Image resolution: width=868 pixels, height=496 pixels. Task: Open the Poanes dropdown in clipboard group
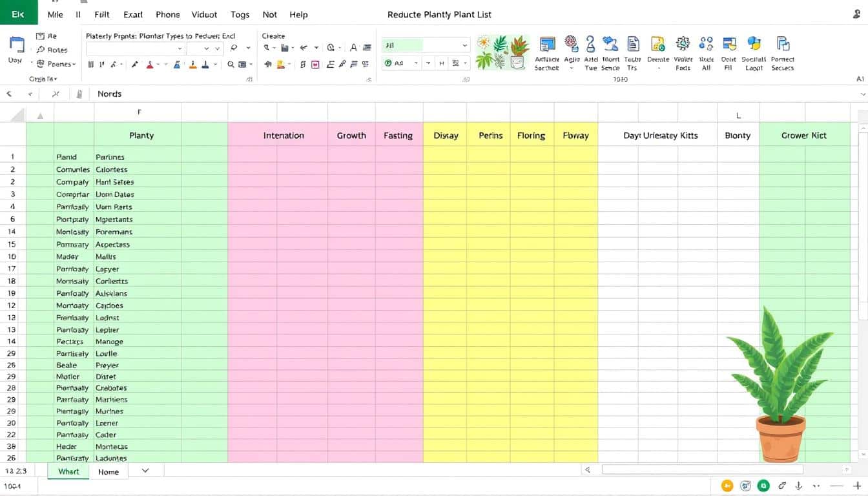pyautogui.click(x=56, y=64)
